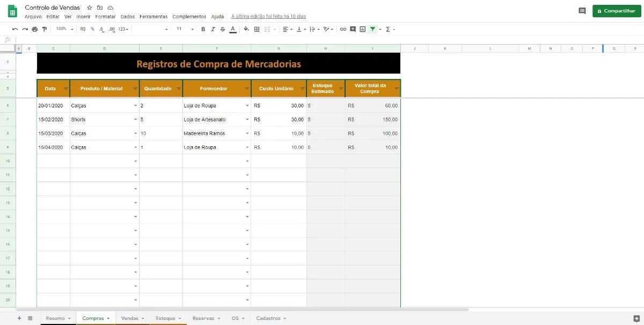This screenshot has width=644, height=325.
Task: Click the Compartilhar button
Action: (x=616, y=10)
